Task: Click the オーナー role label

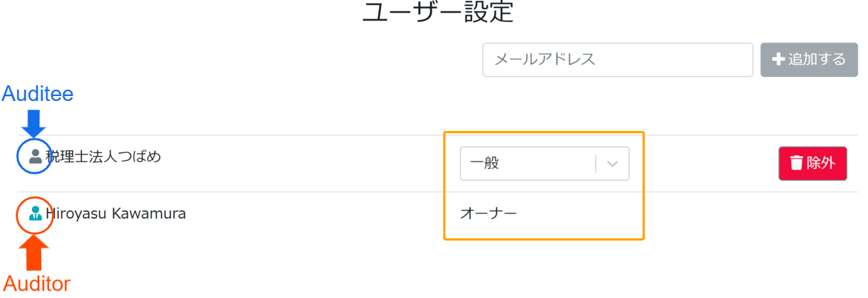Action: tap(488, 213)
